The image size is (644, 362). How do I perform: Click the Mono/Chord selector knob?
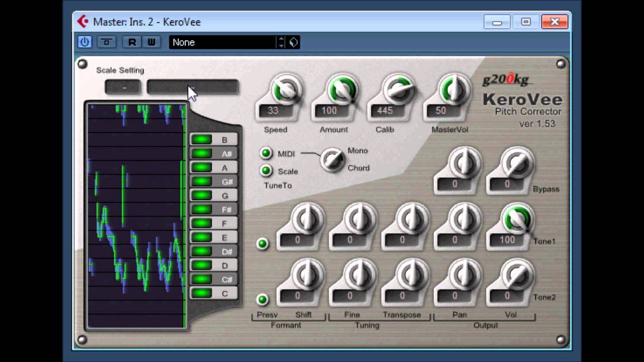tap(332, 159)
